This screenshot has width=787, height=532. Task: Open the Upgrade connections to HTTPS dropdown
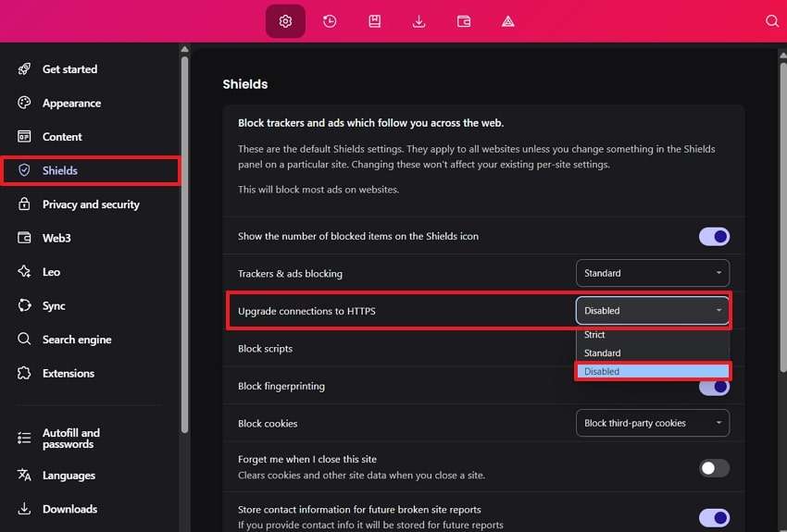653,310
